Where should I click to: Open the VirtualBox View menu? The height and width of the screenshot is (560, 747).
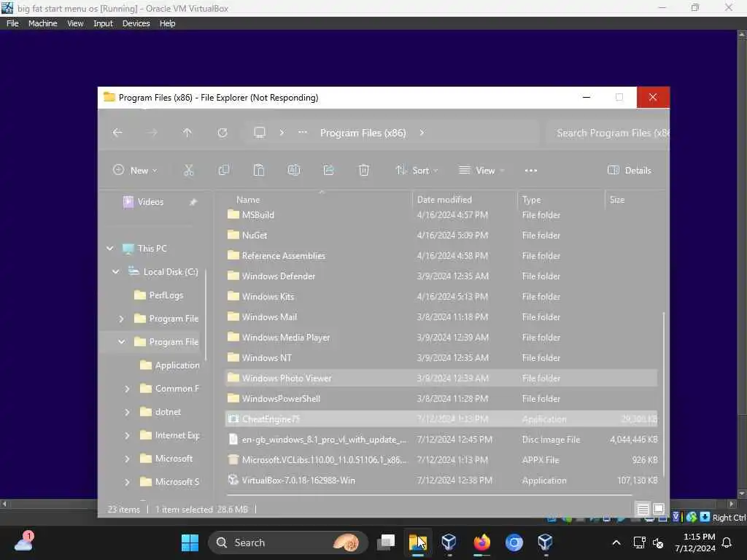coord(75,23)
